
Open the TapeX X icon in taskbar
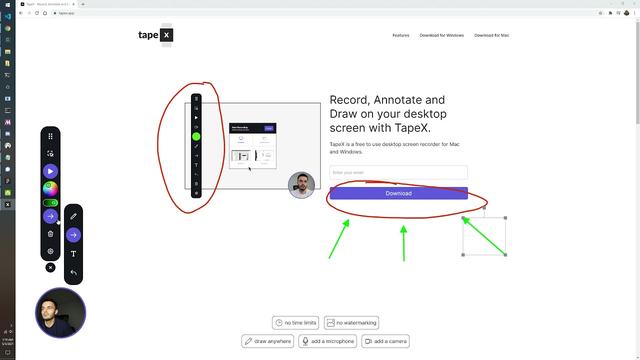click(x=7, y=204)
